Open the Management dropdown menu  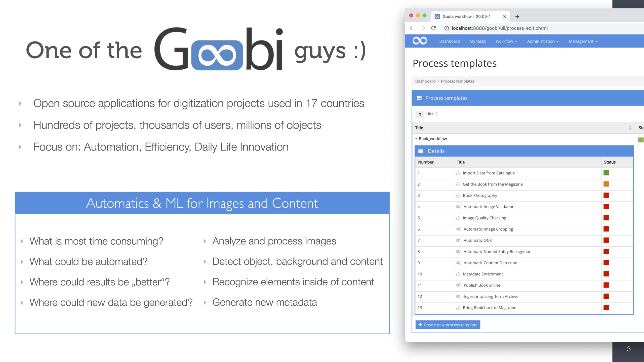tap(583, 41)
